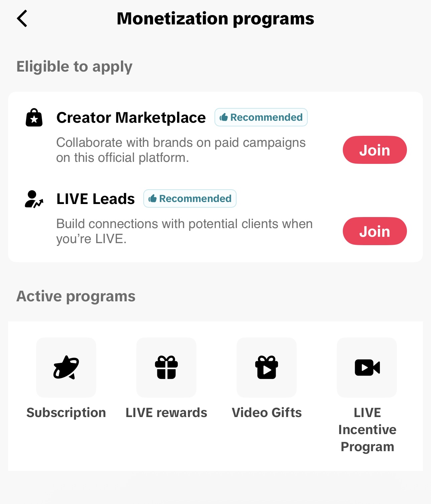This screenshot has height=504, width=431.
Task: Tap the LIVE Leads person icon
Action: (x=34, y=199)
